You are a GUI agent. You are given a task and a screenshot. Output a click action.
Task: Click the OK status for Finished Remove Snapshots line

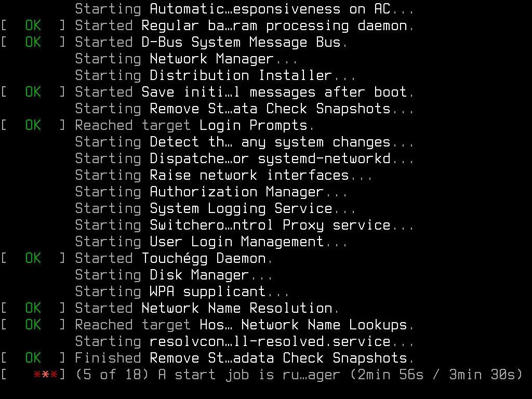[33, 358]
